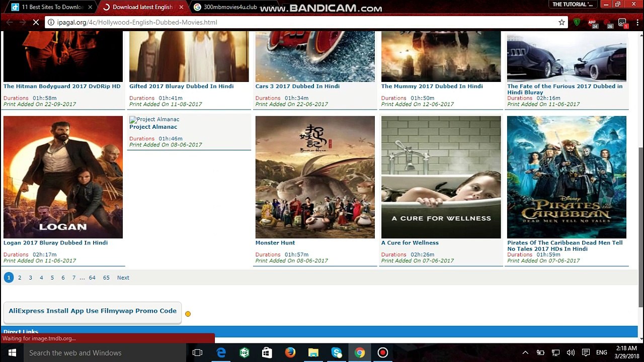The width and height of the screenshot is (644, 362).
Task: Open the battery status tray icon
Action: tap(540, 352)
